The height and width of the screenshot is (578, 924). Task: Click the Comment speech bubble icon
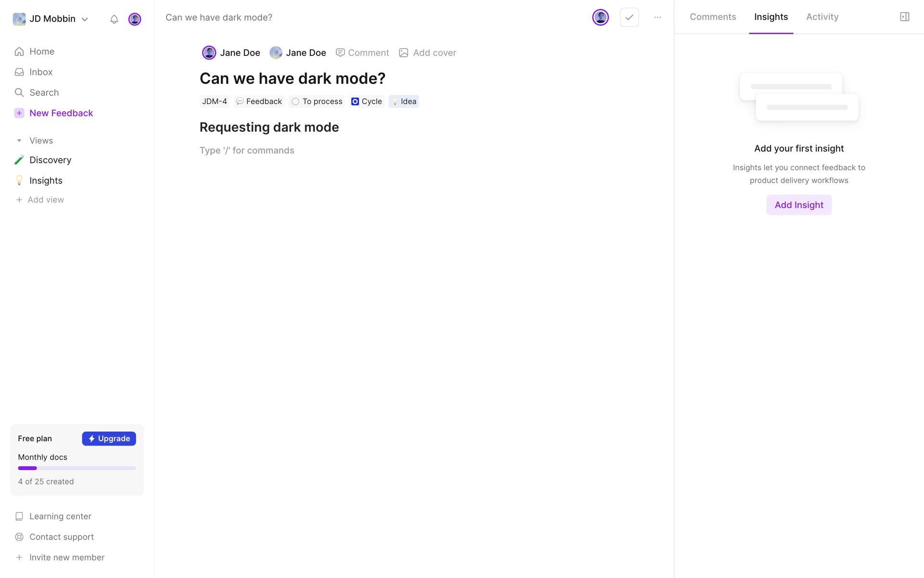pos(340,53)
